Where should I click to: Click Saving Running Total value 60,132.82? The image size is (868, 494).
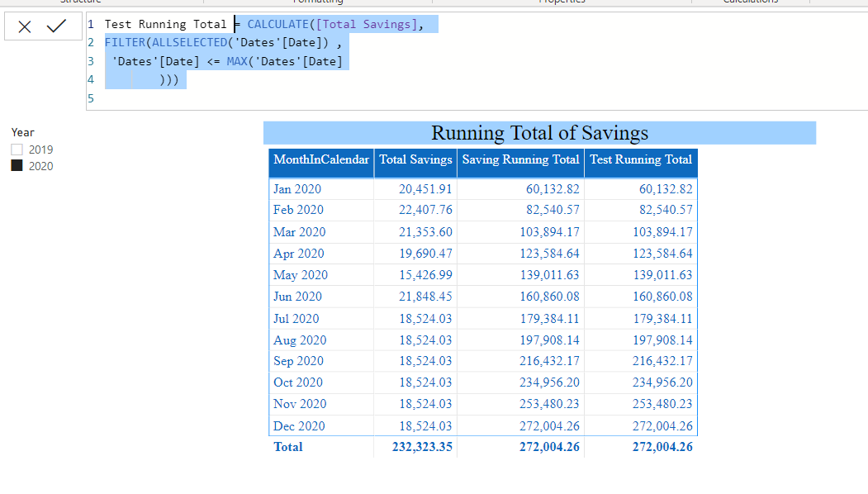[x=553, y=189]
